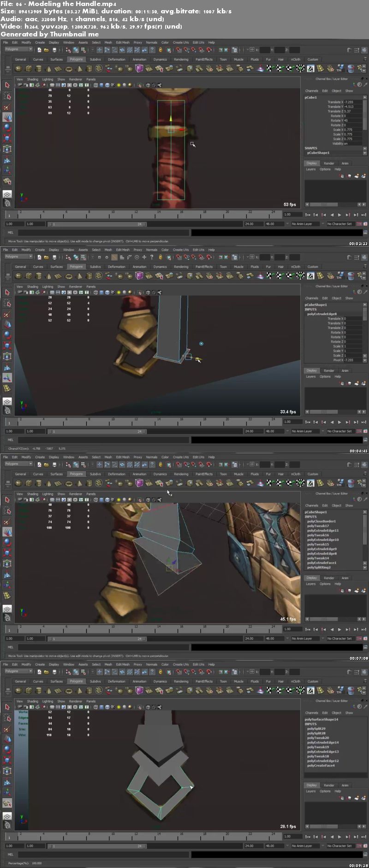Open the Edit Mesh menu in the 00:02:23 frame

(x=123, y=42)
